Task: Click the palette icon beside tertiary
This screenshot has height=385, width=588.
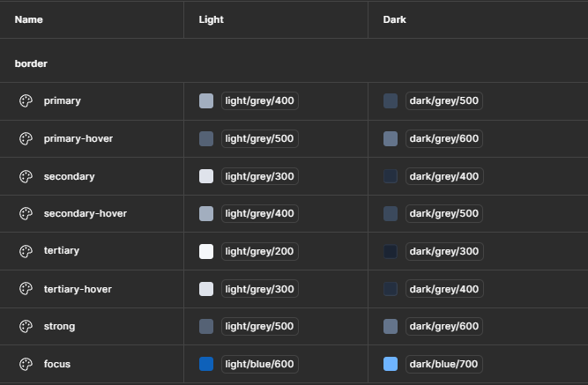Action: [x=26, y=251]
